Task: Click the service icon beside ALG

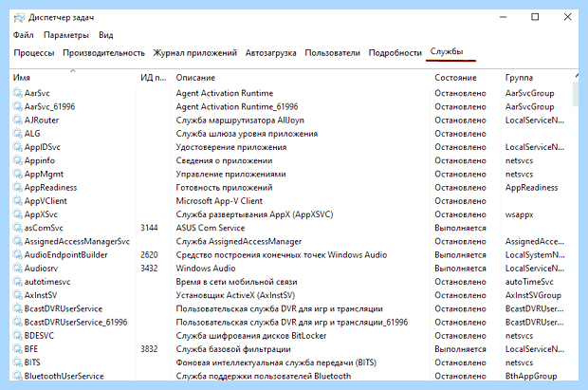Action: coord(17,133)
